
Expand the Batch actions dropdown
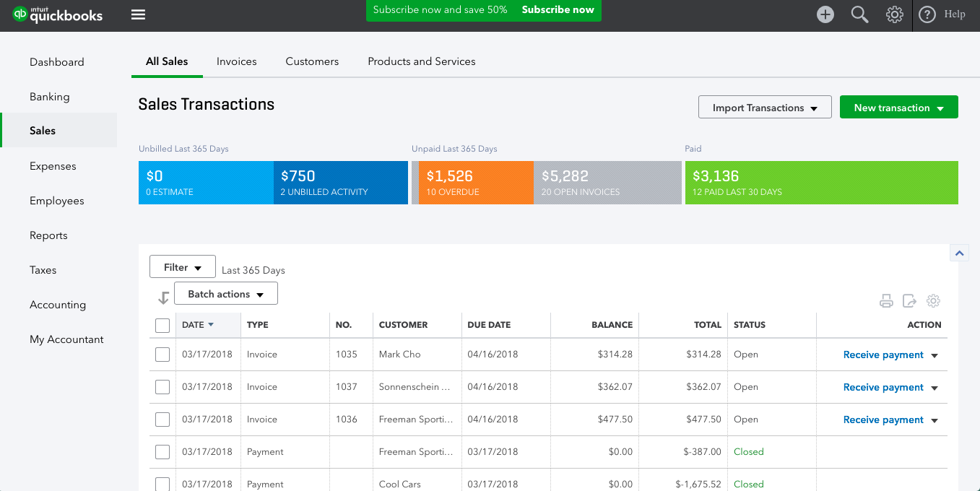225,293
